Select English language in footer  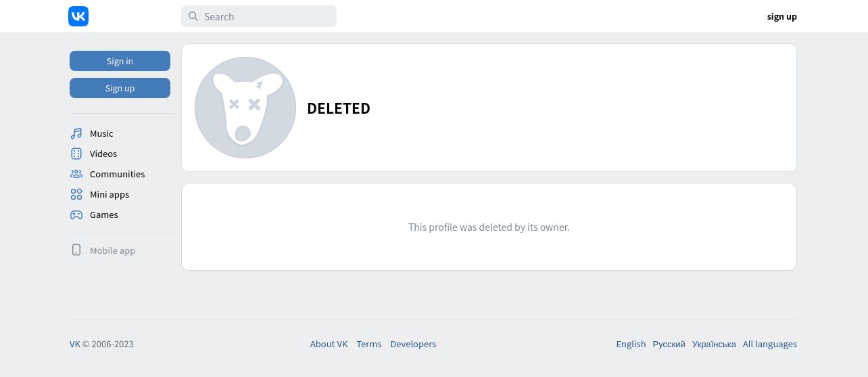pyautogui.click(x=631, y=344)
